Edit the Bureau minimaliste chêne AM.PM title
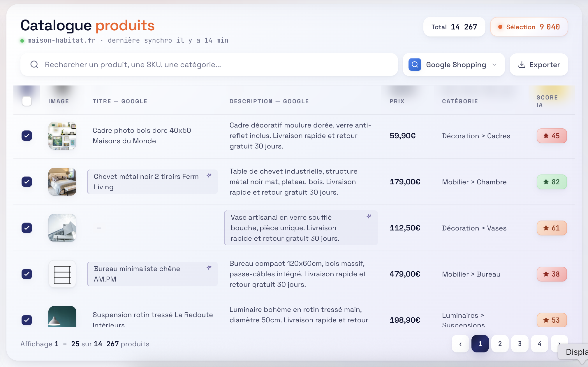 pos(152,274)
